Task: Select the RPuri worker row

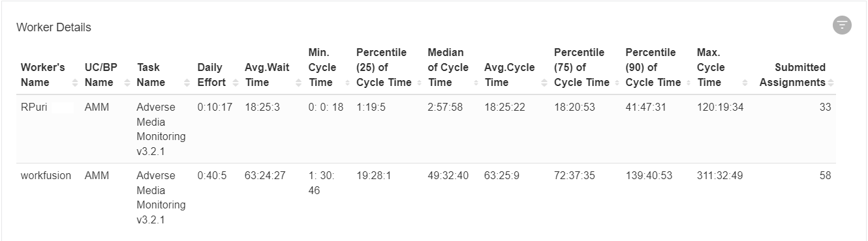Action: 426,129
